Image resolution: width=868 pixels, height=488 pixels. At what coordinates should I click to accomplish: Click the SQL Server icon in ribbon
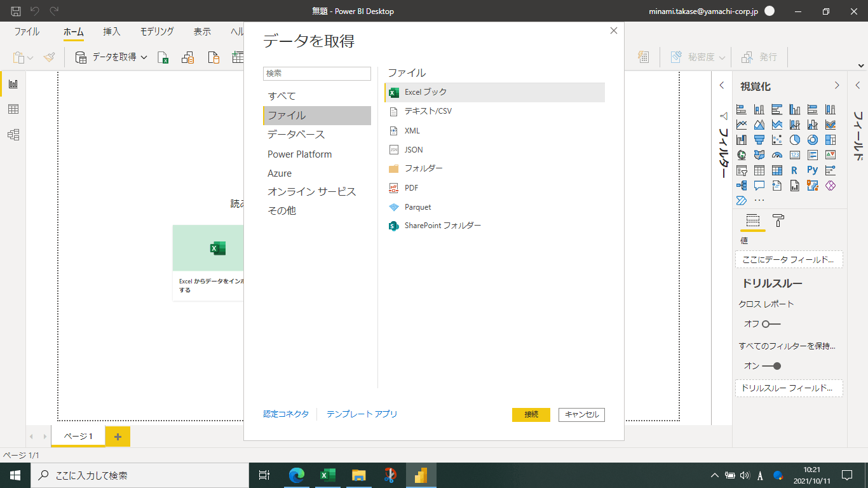pos(214,57)
